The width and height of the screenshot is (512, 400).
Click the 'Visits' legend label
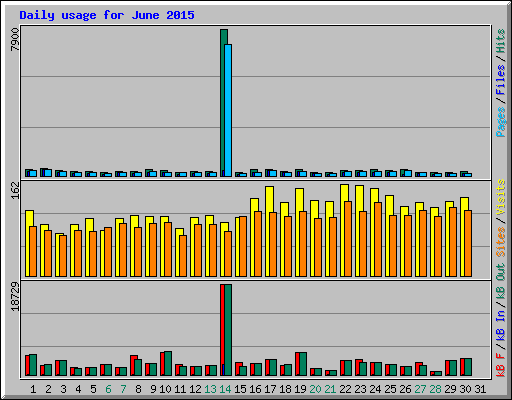pyautogui.click(x=501, y=197)
